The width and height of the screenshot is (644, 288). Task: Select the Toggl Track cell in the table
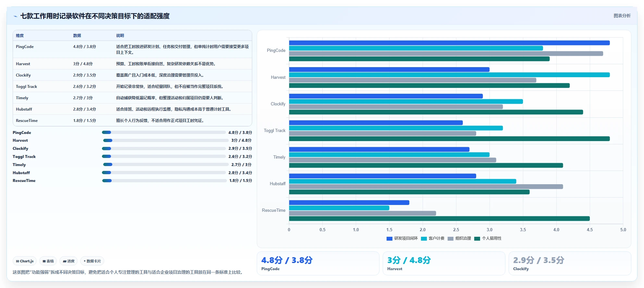point(26,87)
